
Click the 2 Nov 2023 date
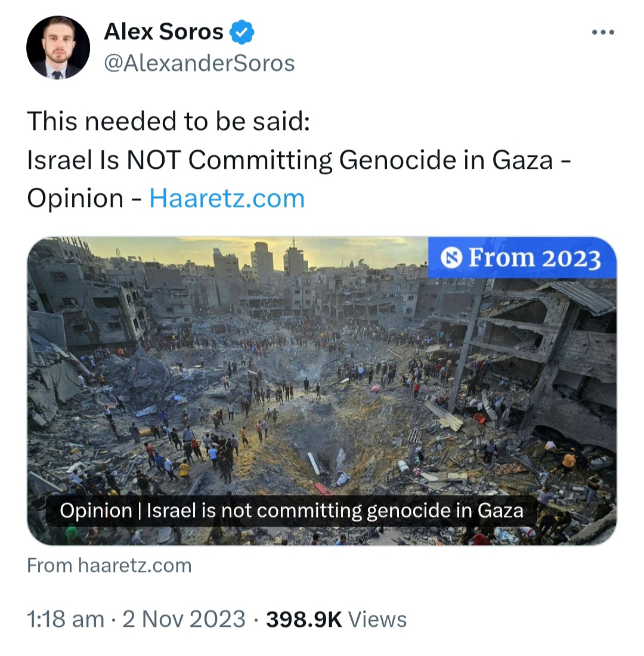184,619
